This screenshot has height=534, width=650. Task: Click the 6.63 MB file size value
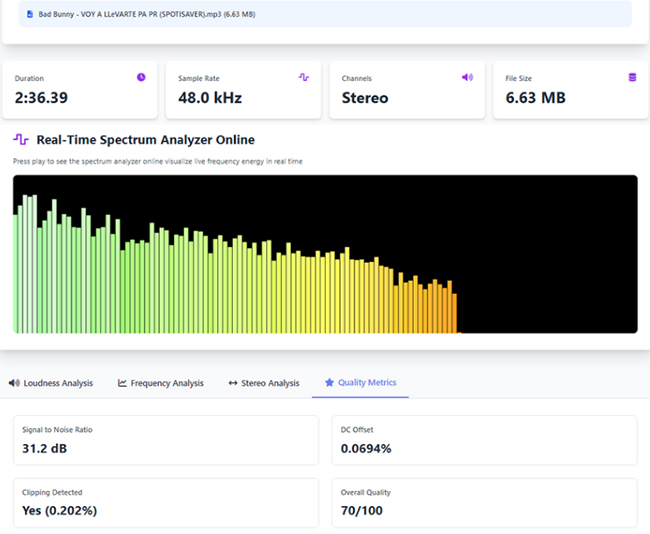point(535,98)
